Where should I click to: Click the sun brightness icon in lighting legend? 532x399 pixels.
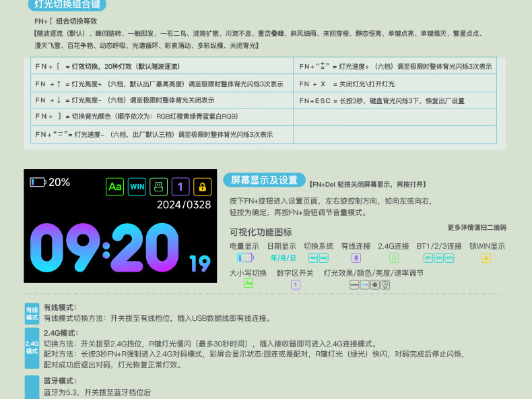coord(375,284)
